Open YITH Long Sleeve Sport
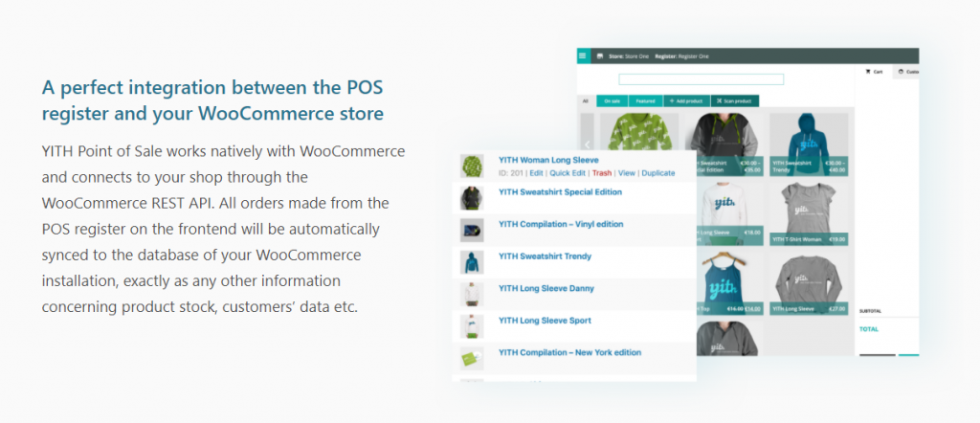This screenshot has width=980, height=423. coord(545,321)
